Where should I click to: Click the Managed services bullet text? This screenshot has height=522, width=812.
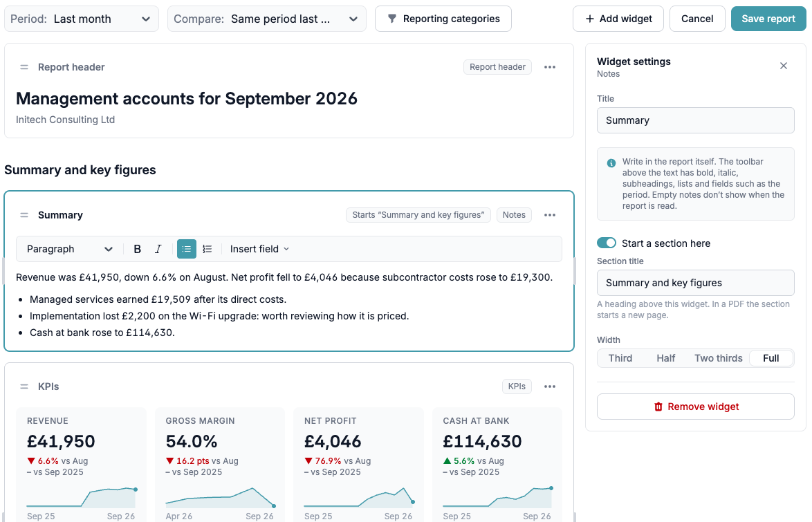click(x=158, y=299)
